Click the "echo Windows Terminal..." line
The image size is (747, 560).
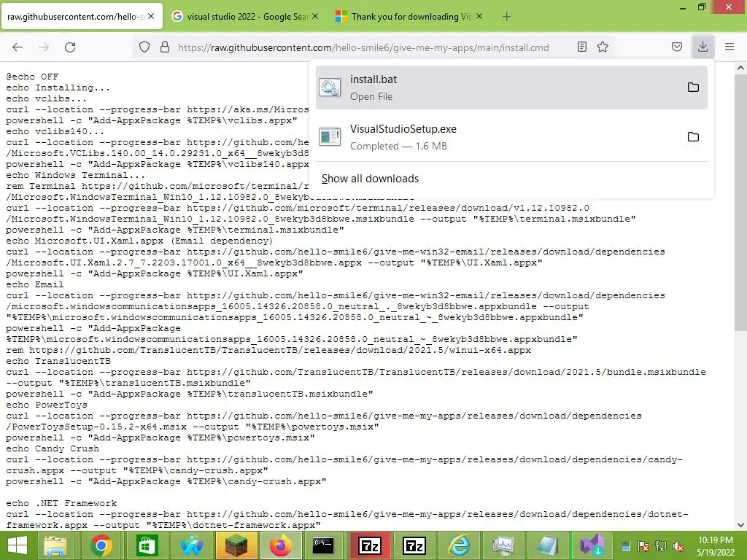pyautogui.click(x=76, y=175)
